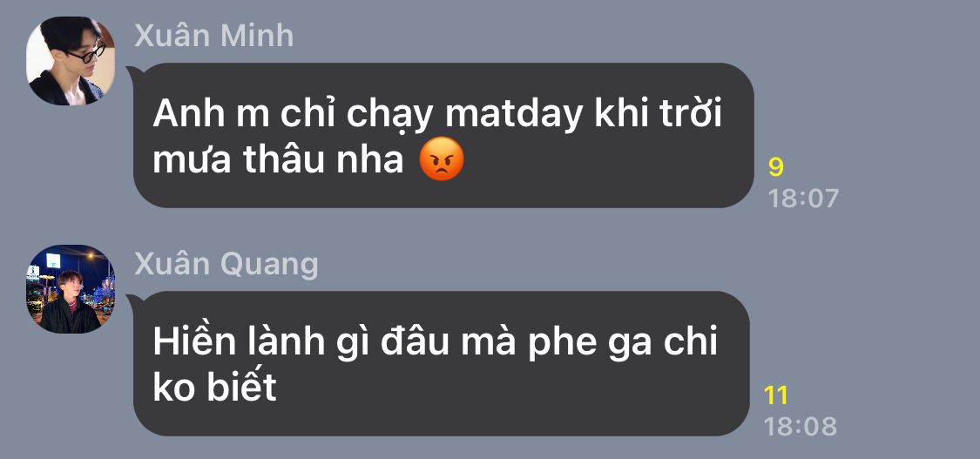Image resolution: width=980 pixels, height=459 pixels.
Task: Open Xuân Minh's profile picture
Action: tap(71, 61)
